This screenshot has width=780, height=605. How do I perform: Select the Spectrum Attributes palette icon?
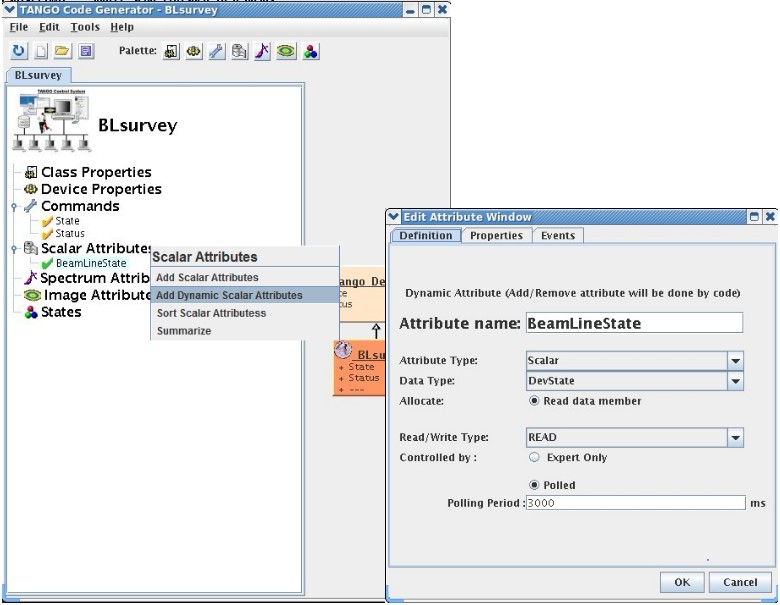coord(263,51)
